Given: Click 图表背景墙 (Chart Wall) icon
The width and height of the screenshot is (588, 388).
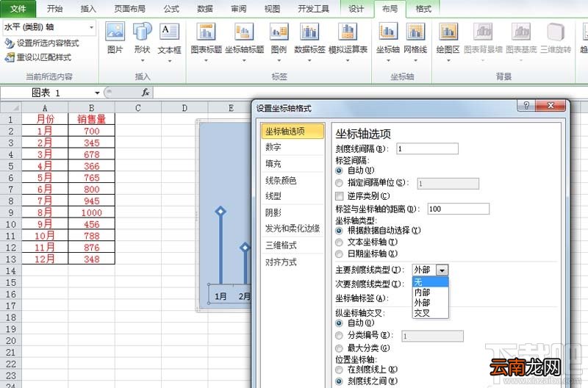Looking at the screenshot, I should click(x=483, y=32).
